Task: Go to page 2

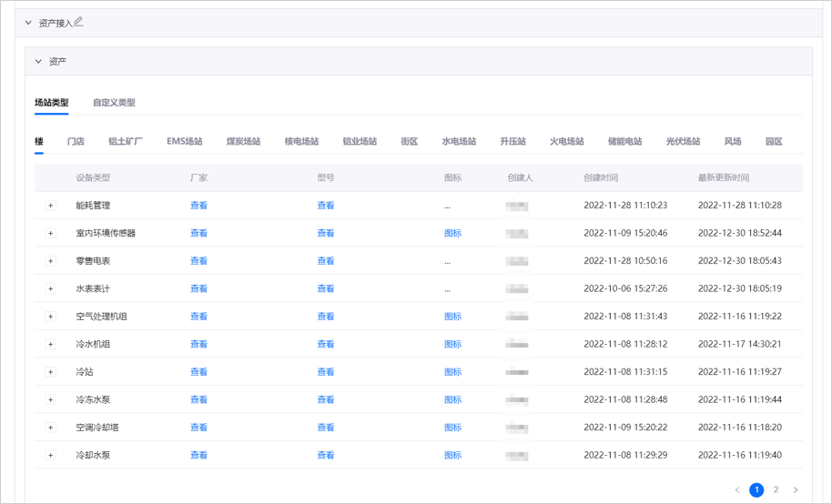Action: click(776, 490)
